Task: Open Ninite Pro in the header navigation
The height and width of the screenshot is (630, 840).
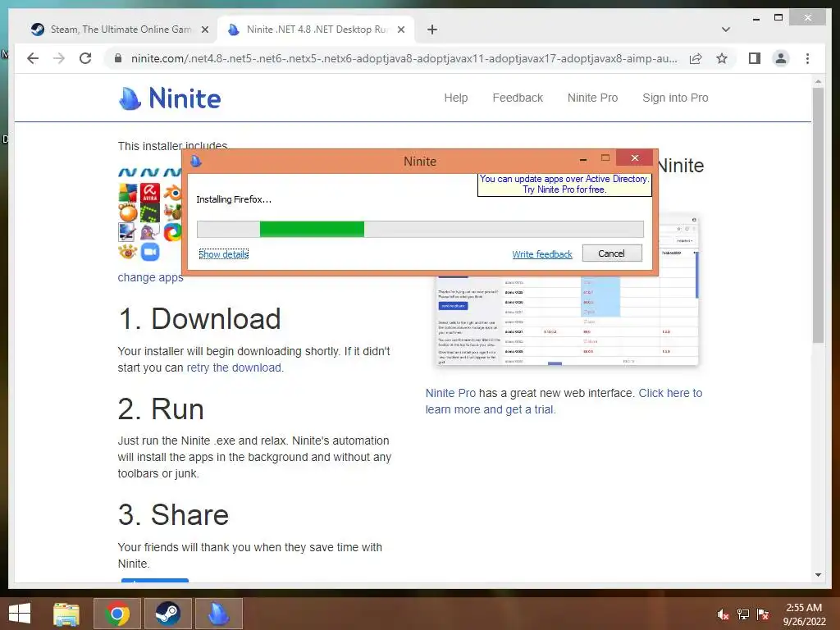Action: 592,98
